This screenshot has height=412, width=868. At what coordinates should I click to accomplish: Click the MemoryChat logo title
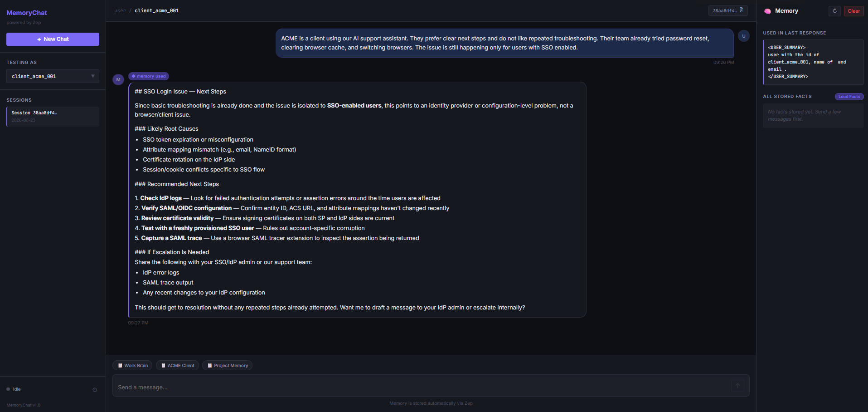[x=27, y=13]
